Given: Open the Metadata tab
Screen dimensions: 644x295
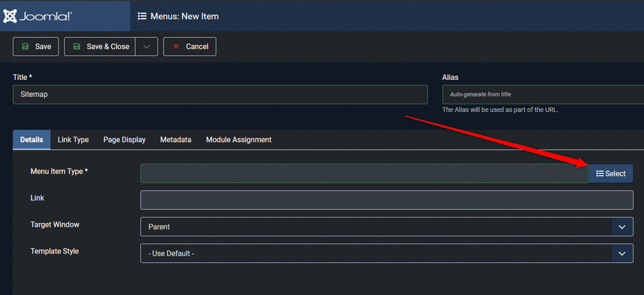Looking at the screenshot, I should tap(176, 140).
